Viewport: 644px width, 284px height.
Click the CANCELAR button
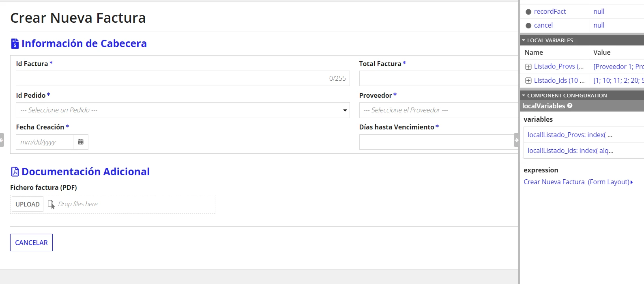point(31,243)
